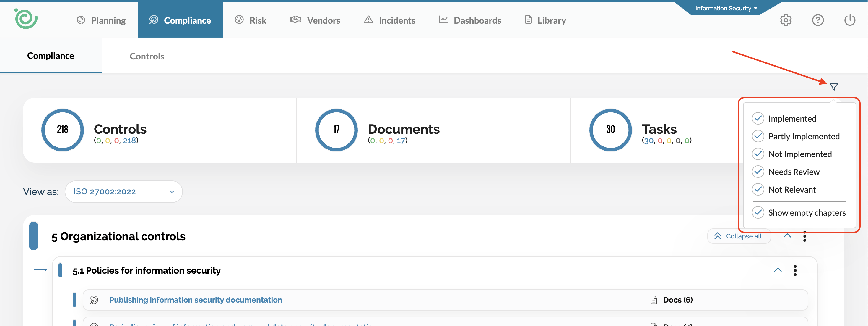Screen dimensions: 868x326
Task: Switch to the Controls tab
Action: [147, 57]
